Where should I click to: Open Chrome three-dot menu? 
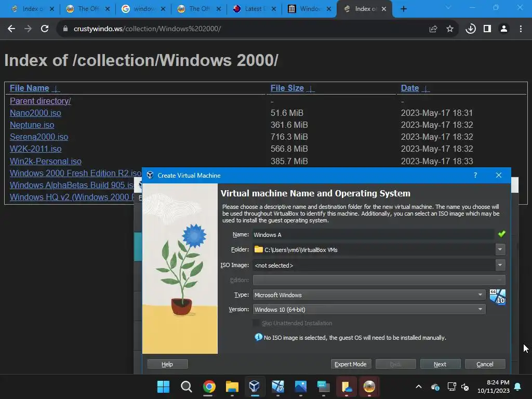tap(521, 29)
